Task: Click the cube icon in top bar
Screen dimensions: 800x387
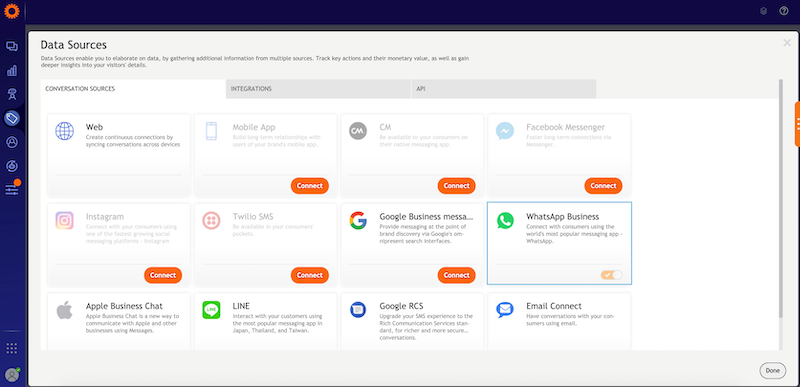Action: (763, 11)
